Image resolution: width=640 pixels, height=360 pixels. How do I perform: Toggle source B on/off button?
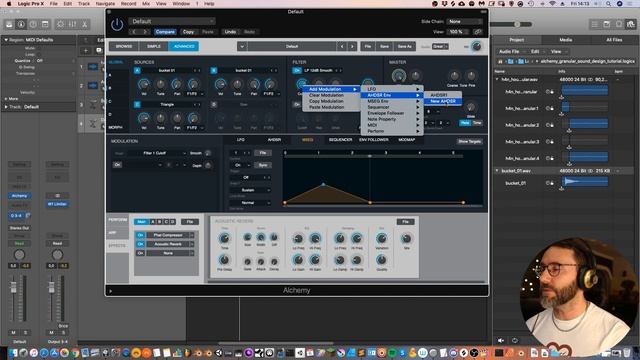point(213,71)
